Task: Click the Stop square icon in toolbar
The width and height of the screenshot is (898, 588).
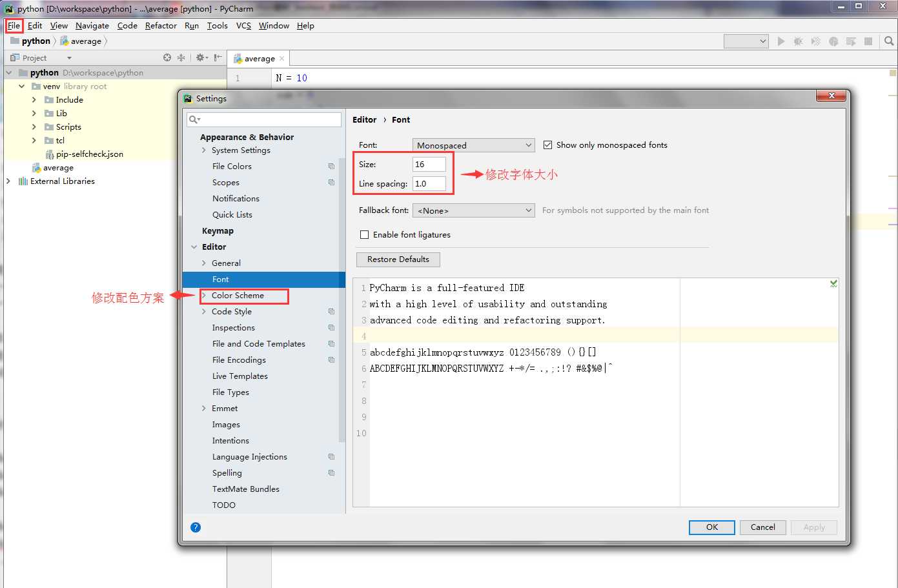Action: point(868,41)
